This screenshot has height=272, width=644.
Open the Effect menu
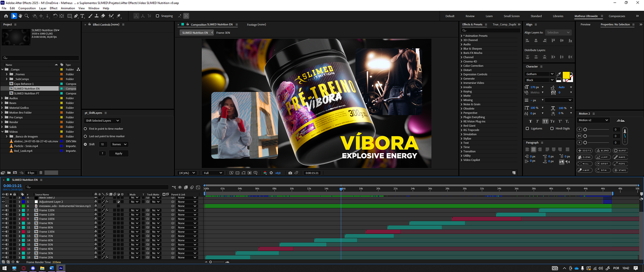tap(54, 8)
